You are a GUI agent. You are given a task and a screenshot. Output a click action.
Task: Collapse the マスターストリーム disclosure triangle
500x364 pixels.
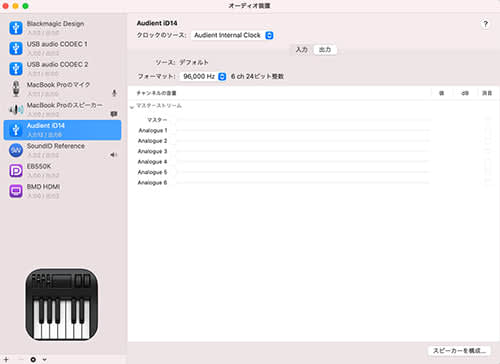132,107
